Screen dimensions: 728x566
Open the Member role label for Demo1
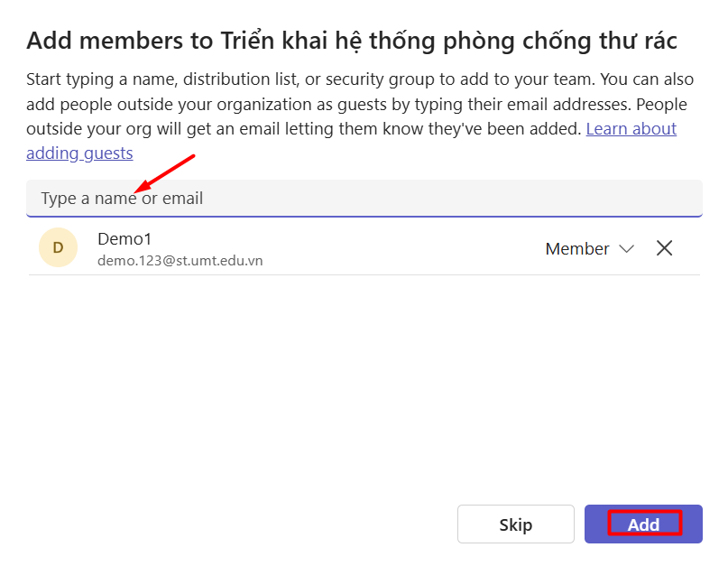coord(577,249)
